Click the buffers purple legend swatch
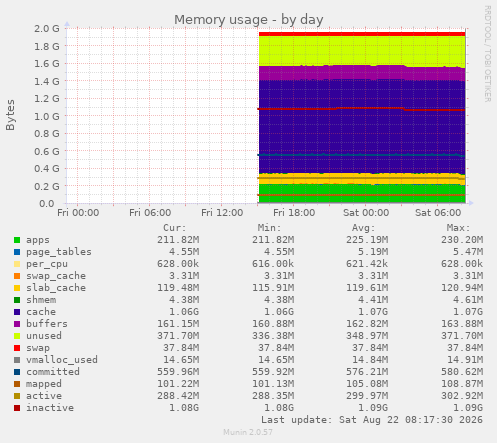This screenshot has width=497, height=443. 17,324
